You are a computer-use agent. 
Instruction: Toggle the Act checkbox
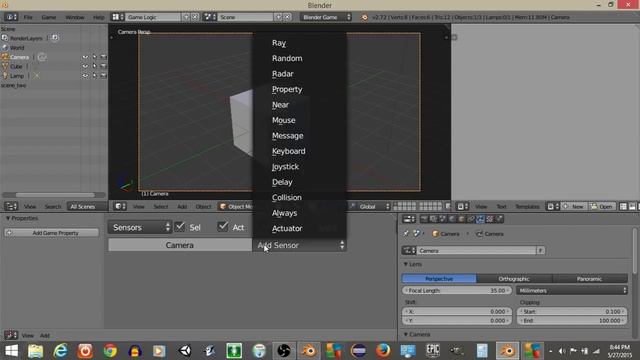click(223, 227)
